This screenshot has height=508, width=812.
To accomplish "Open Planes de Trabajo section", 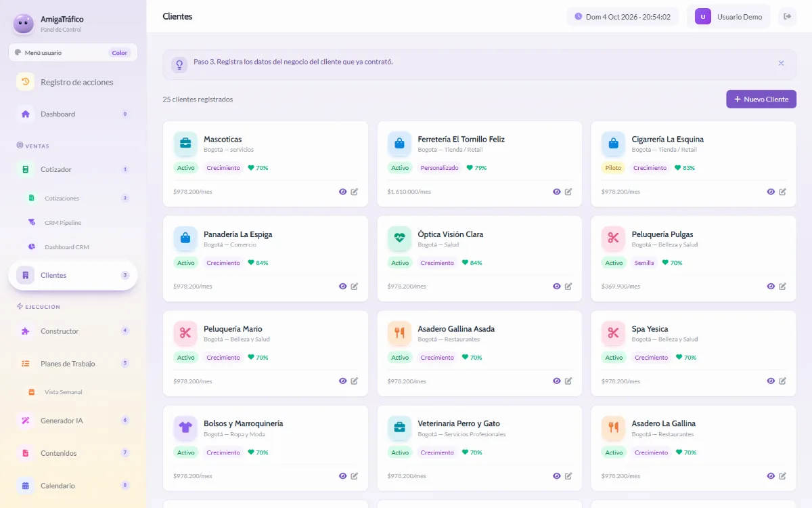I will coord(73,364).
